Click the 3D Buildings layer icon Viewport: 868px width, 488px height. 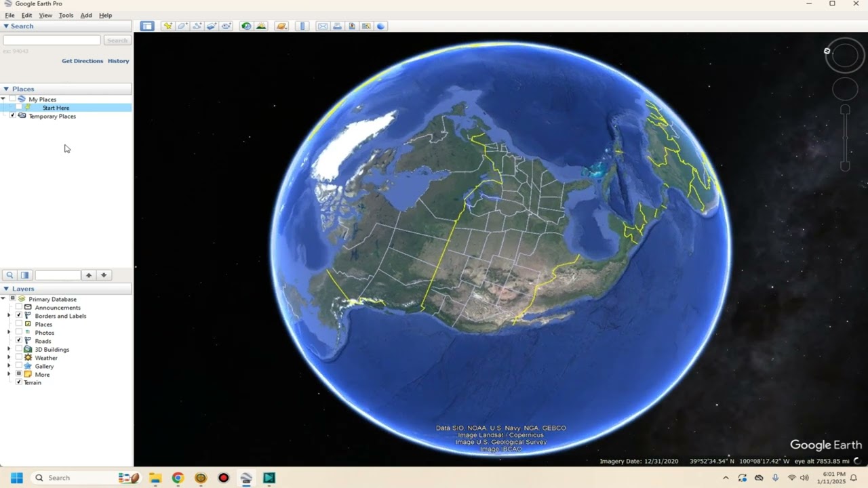(28, 350)
